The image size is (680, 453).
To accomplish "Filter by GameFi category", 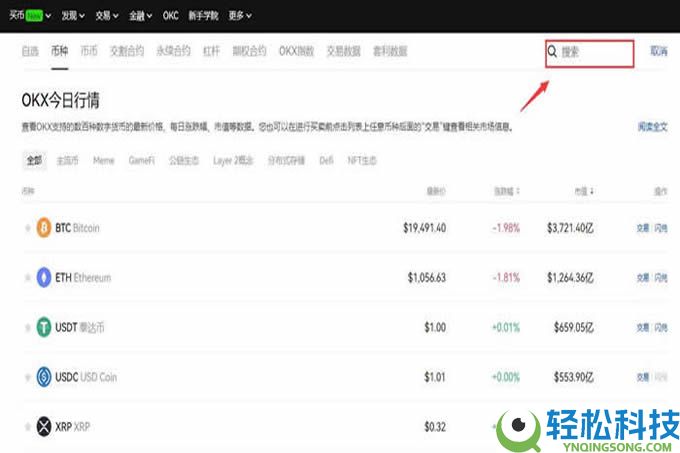I will tap(141, 160).
